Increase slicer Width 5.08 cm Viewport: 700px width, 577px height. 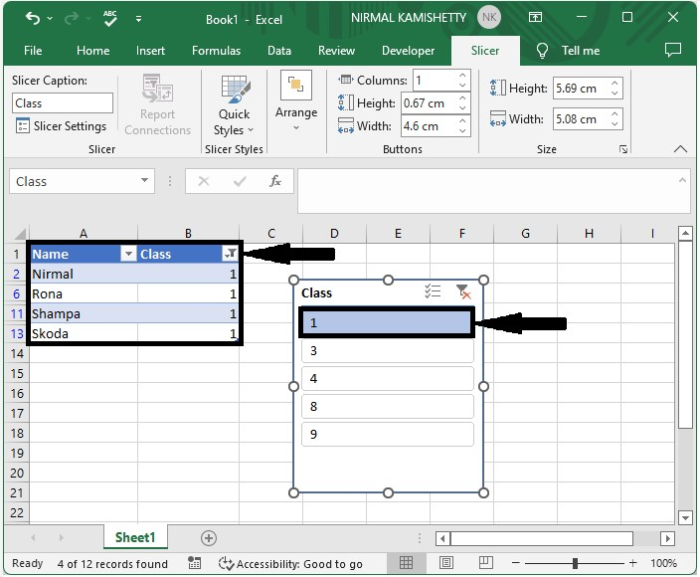(615, 114)
